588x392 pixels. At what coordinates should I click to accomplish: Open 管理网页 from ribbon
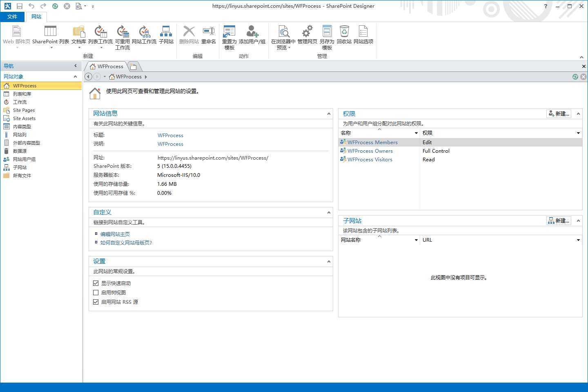(x=307, y=35)
